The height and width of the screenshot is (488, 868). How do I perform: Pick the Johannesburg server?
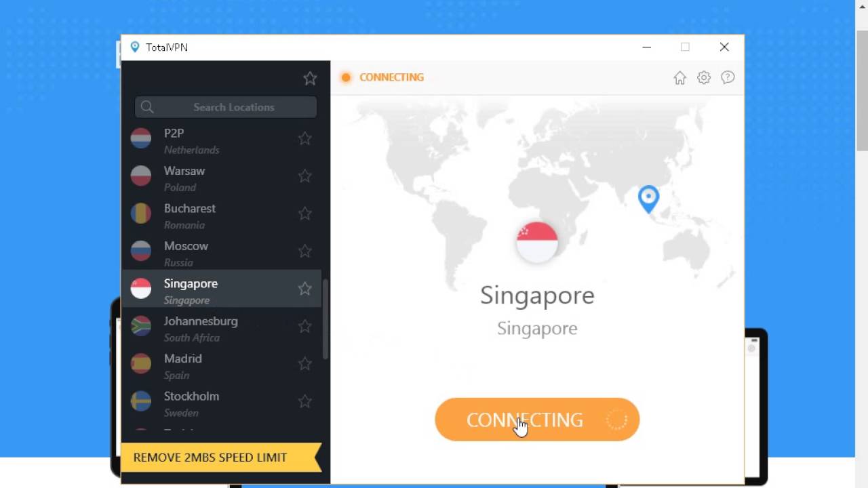(x=221, y=327)
